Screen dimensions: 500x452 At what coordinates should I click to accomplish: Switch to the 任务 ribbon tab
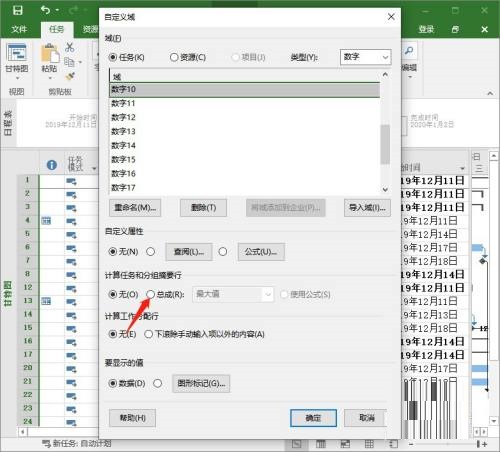pos(56,29)
